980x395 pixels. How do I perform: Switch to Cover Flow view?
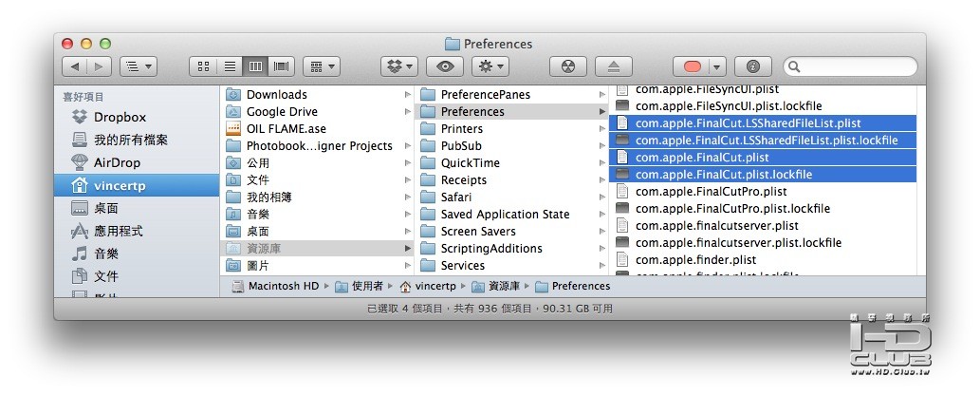click(x=282, y=66)
